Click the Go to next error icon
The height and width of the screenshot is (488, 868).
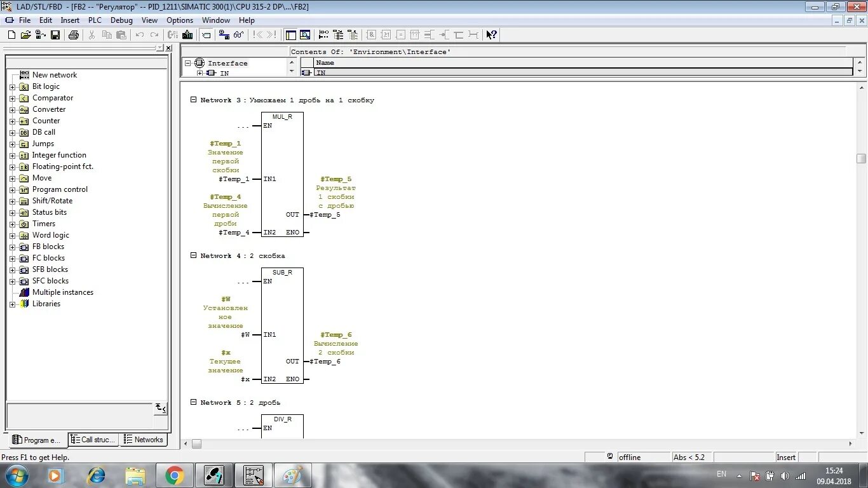tap(272, 35)
